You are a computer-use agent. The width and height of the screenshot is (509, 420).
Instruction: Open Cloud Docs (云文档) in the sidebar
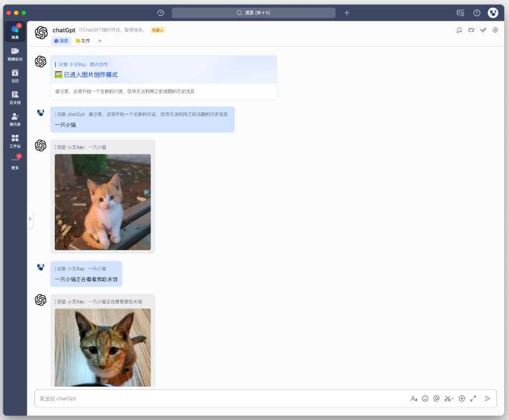(15, 97)
